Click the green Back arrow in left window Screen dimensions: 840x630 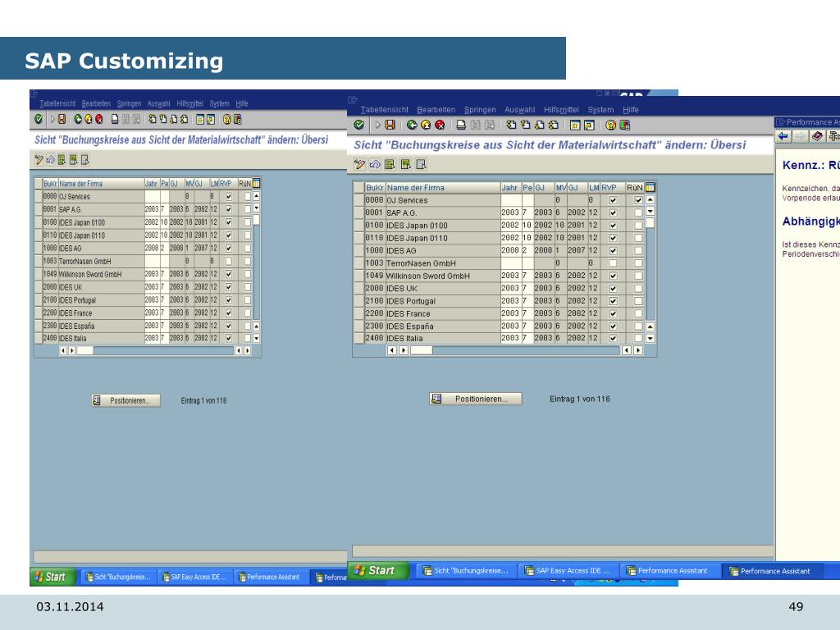pyautogui.click(x=78, y=119)
